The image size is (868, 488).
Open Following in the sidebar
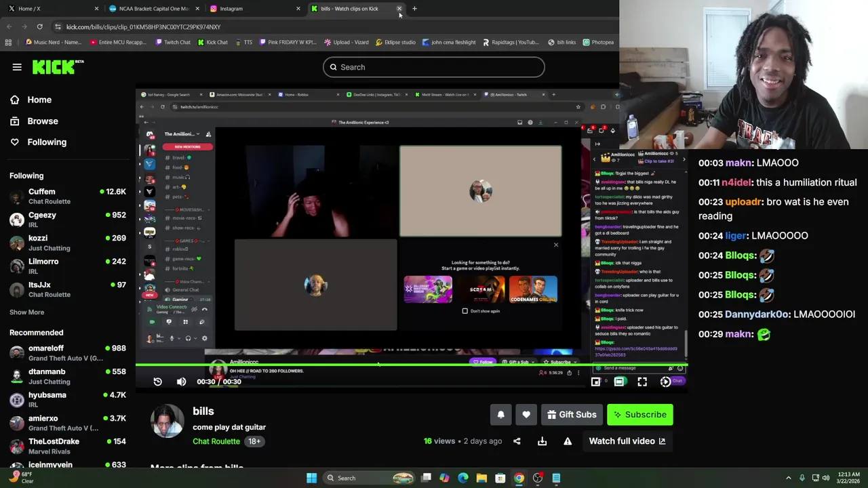38,142
